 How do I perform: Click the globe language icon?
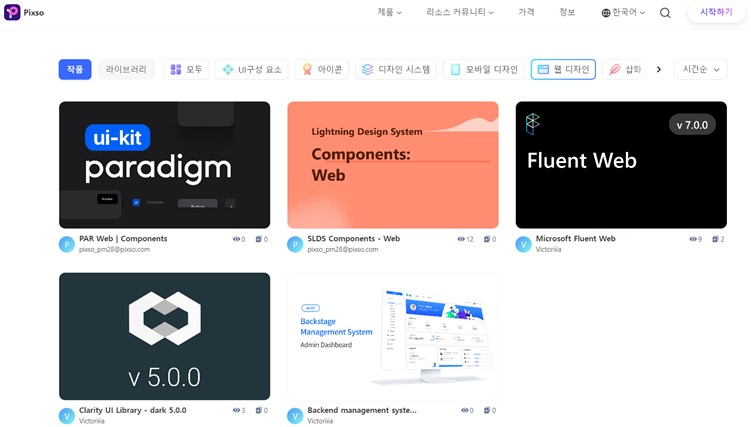pyautogui.click(x=606, y=13)
